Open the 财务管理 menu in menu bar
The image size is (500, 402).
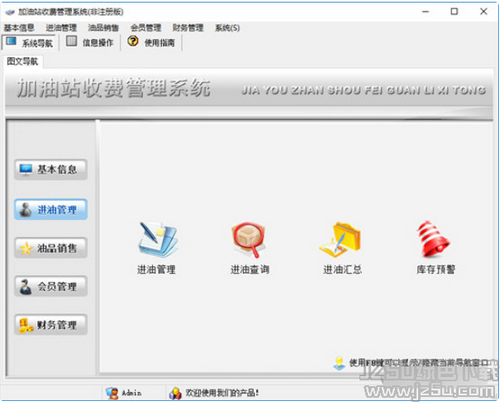click(x=188, y=28)
